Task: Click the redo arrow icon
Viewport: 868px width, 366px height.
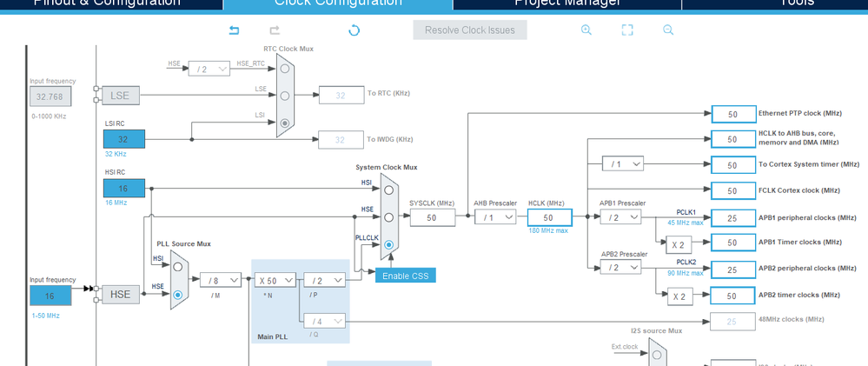Action: click(x=274, y=30)
